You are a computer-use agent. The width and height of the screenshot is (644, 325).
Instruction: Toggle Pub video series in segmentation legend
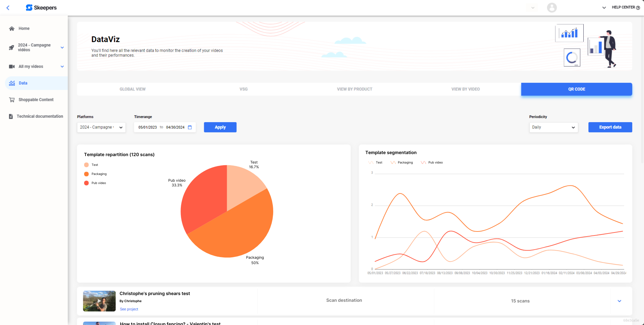(431, 162)
